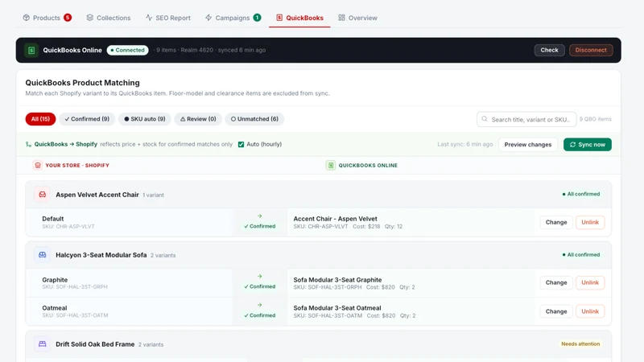Click QuickBooks Online logo in dark banner
644x362 pixels.
point(31,50)
